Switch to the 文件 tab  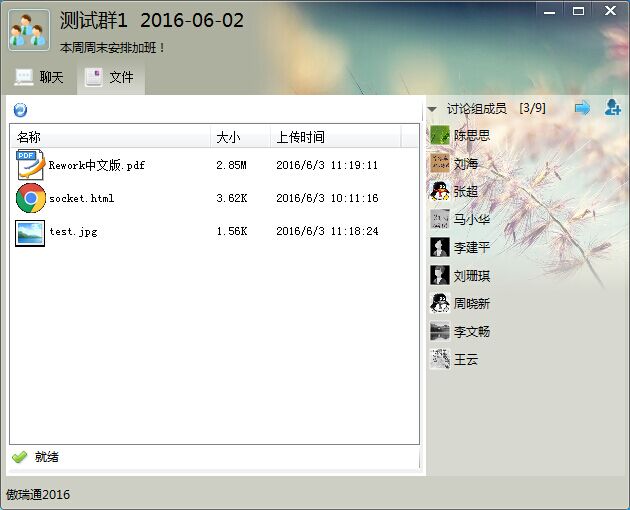110,77
